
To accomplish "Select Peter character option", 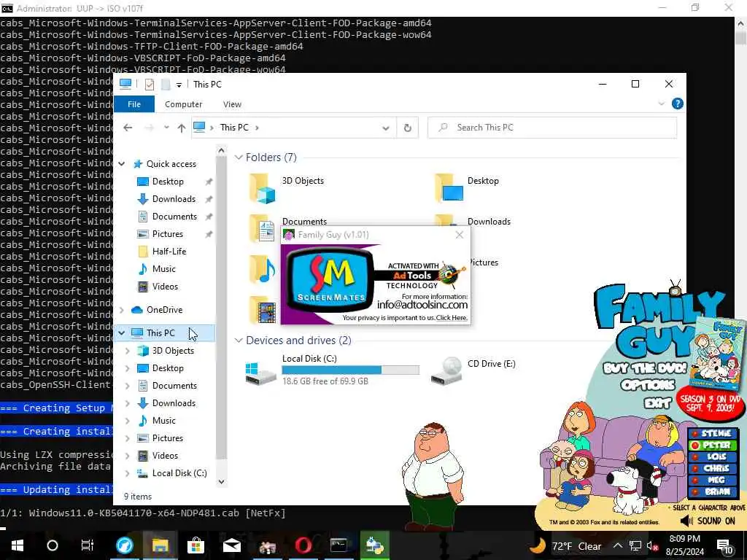I will click(712, 446).
